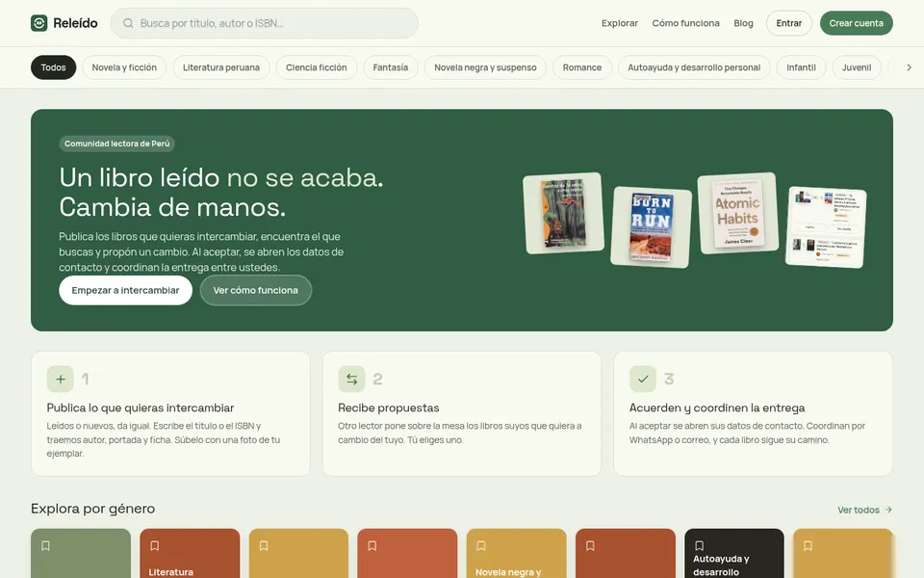The image size is (924, 578).
Task: Filter by Novela y ficción
Action: coord(124,67)
